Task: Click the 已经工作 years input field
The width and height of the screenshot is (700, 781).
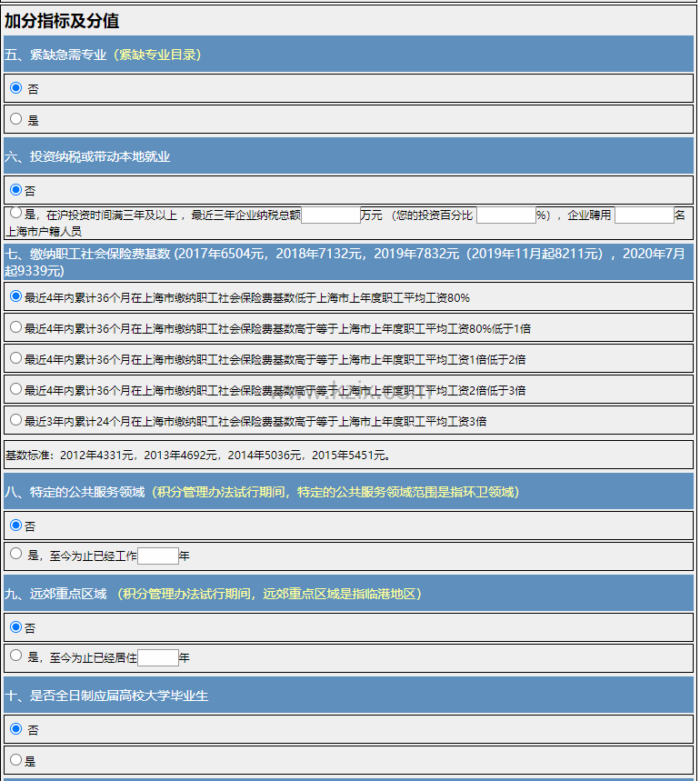Action: point(158,556)
